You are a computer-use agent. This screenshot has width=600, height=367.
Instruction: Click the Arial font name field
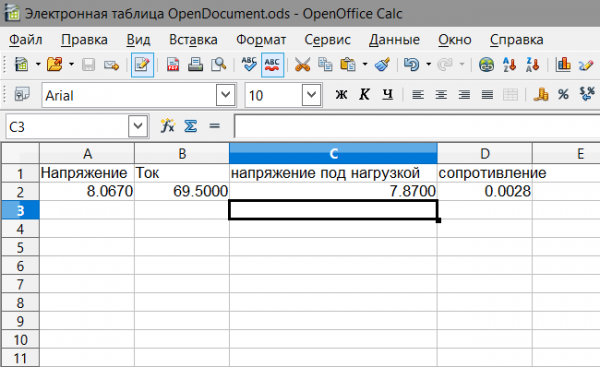coord(129,95)
